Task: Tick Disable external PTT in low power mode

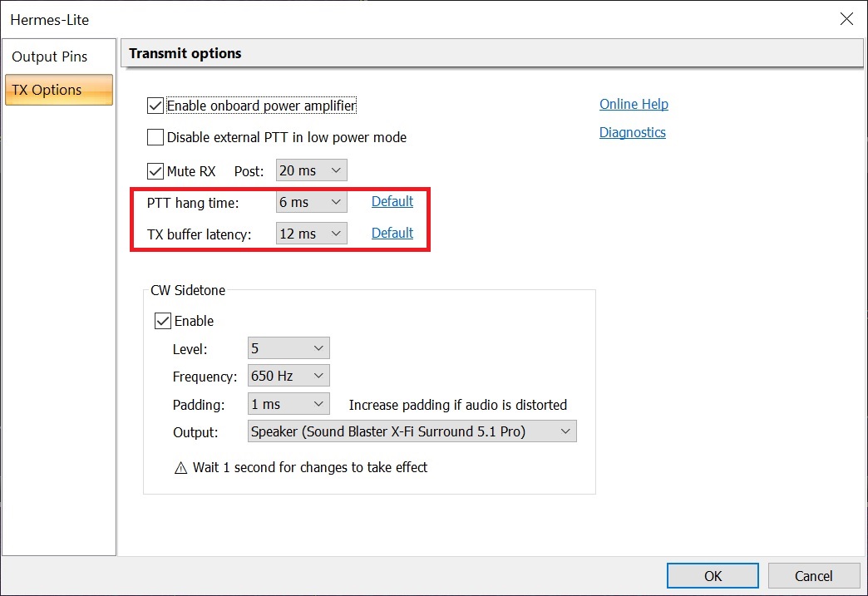Action: coord(155,137)
